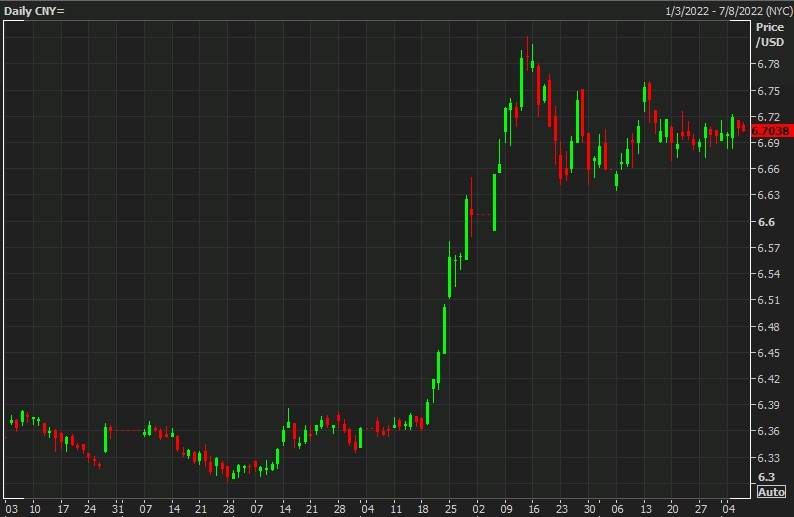Click the 6.45 price axis label
Viewport: 794px width, 517px height.
768,353
